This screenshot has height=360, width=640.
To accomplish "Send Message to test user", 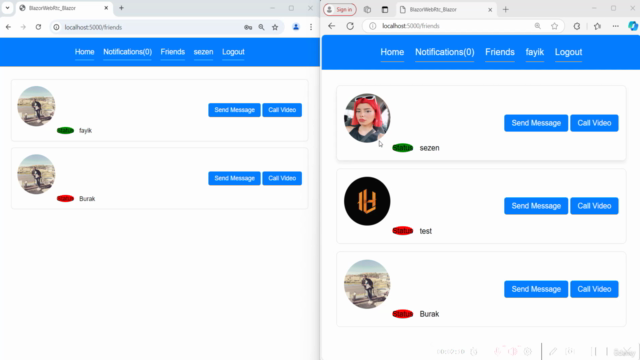I will (536, 206).
